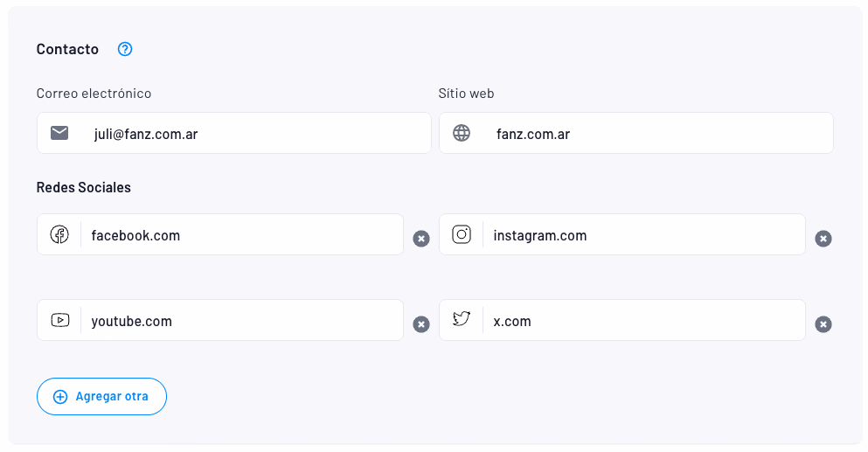Viewport: 868px width, 452px height.
Task: Remove the facebook.com social link
Action: click(421, 239)
